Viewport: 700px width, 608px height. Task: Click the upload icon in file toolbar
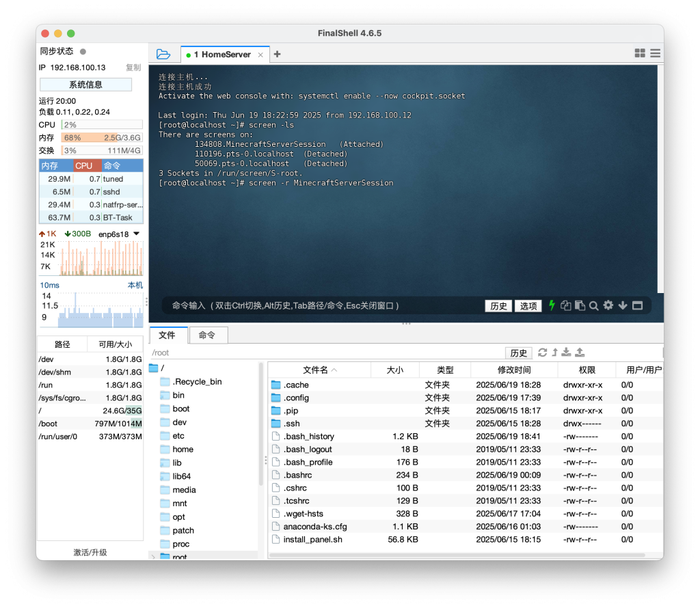(580, 353)
